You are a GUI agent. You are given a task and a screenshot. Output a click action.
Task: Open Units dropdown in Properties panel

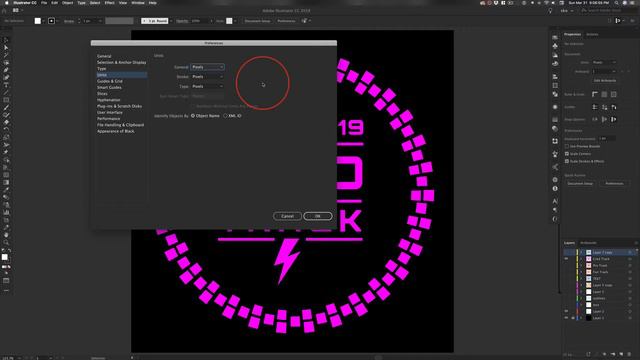coord(604,62)
